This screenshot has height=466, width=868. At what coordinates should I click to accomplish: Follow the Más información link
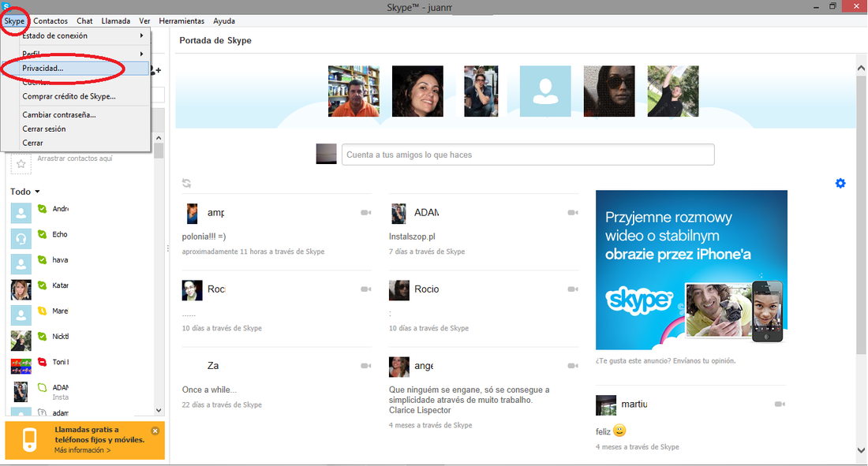pos(83,450)
